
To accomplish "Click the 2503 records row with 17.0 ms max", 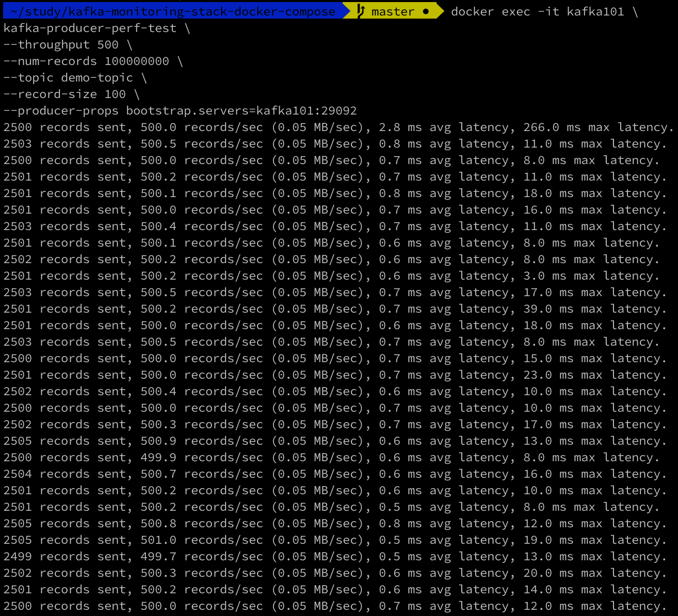I will pyautogui.click(x=335, y=292).
